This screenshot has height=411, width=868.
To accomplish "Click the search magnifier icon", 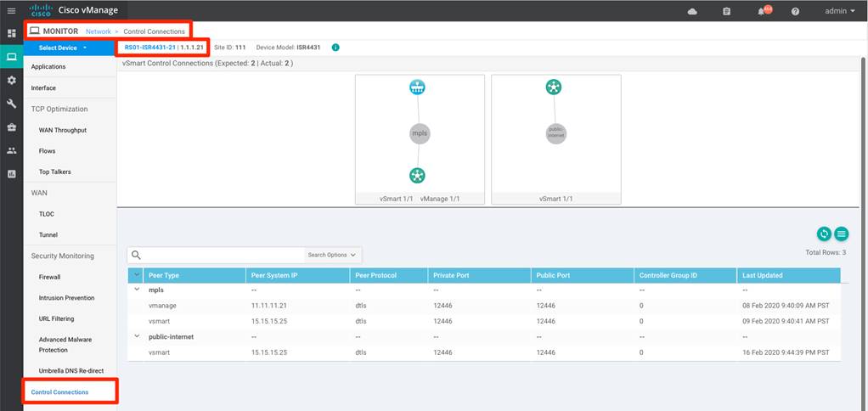I will [136, 255].
